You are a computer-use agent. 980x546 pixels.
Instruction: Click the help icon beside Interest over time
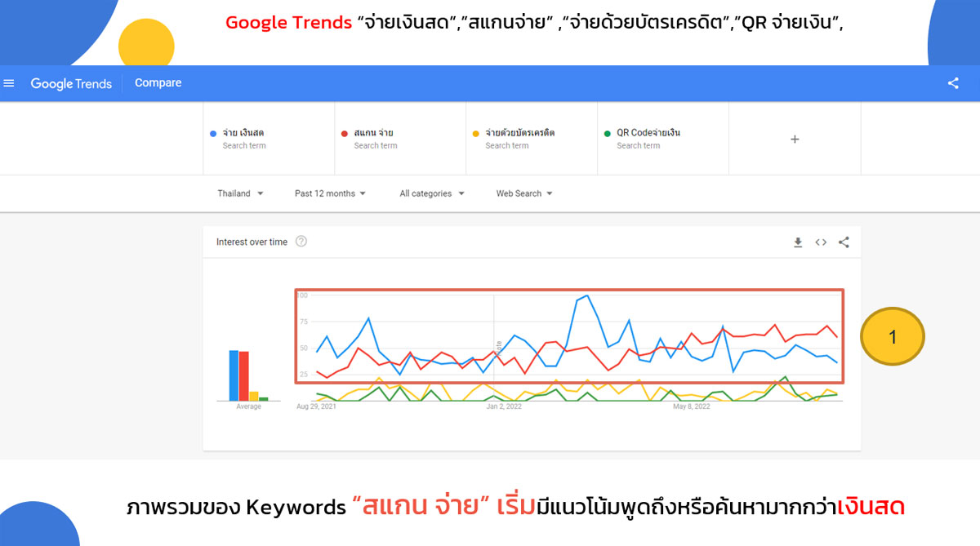tap(301, 242)
